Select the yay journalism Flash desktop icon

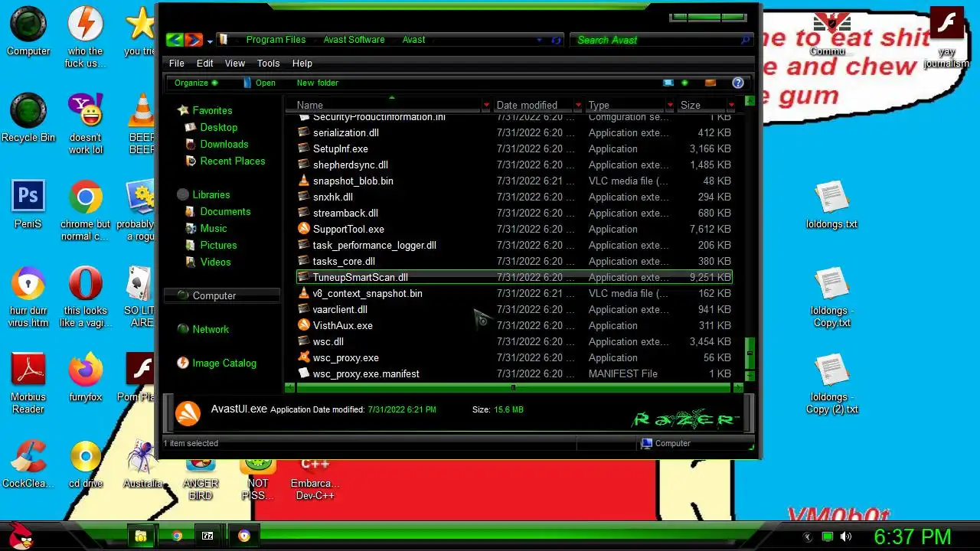pos(946,37)
